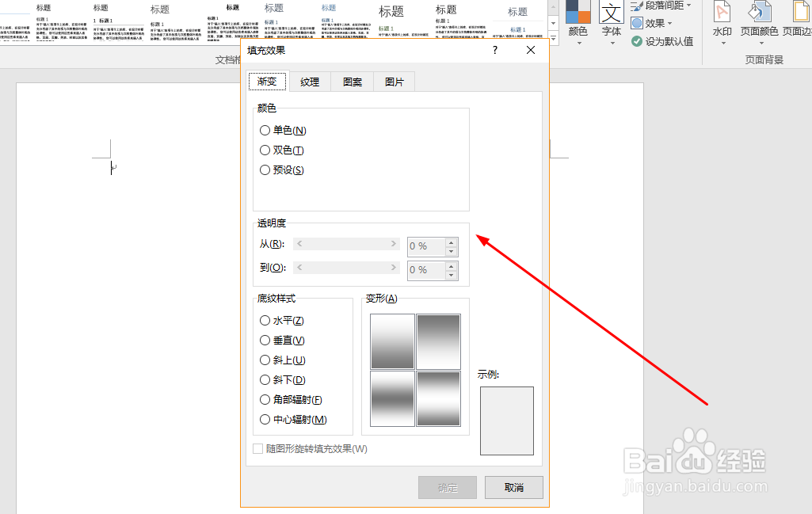Open the Fonts (字体) theme menu

(611, 23)
